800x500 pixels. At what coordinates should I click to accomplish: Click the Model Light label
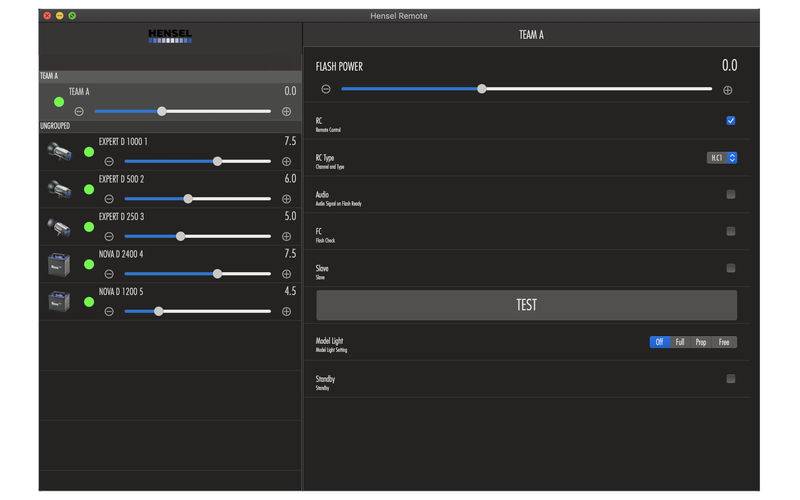[x=330, y=340]
